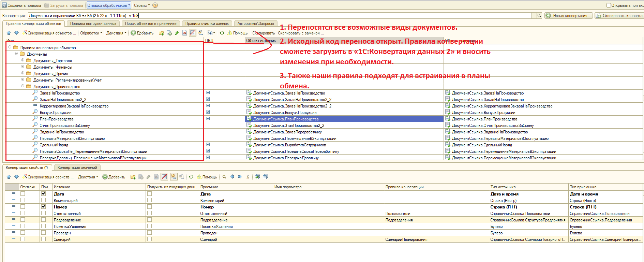Click uncheck all flags icon in properties toolbar
644x262 pixels.
coord(266,177)
